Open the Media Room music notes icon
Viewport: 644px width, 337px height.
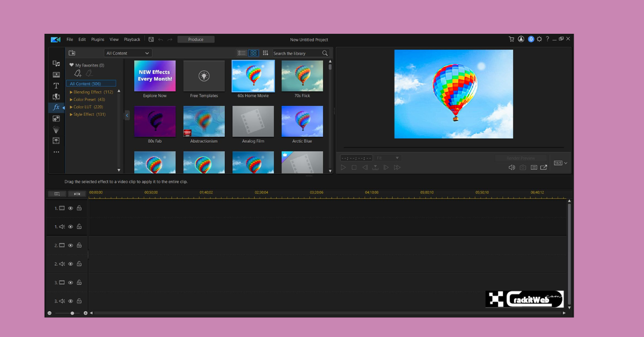[x=56, y=63]
